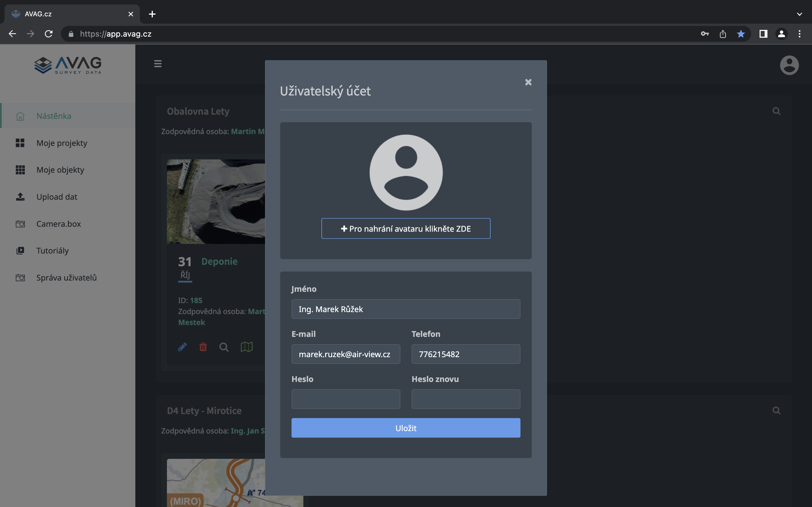Click the hamburger menu icon

click(158, 64)
